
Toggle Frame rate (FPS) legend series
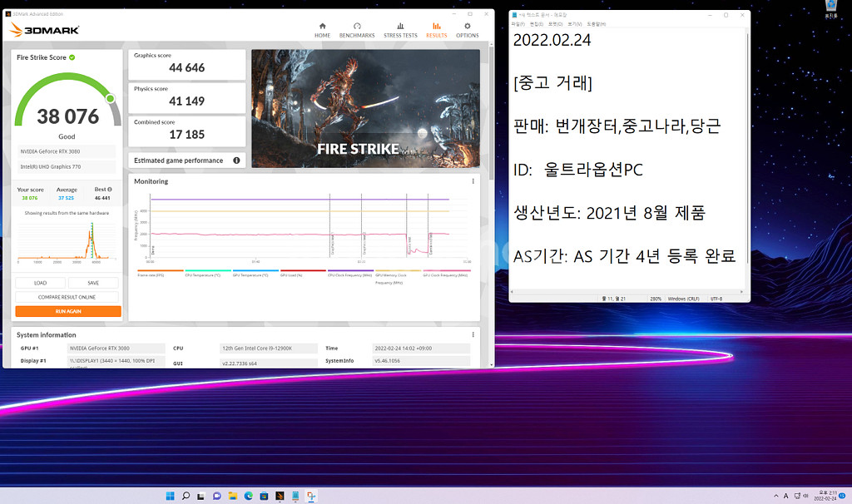161,273
